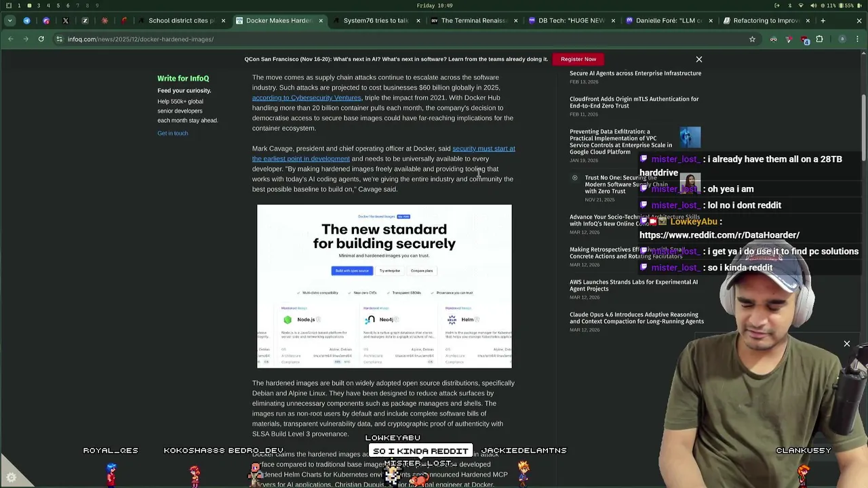Open Claude Opus 4.6 article
The width and height of the screenshot is (868, 488).
tap(637, 318)
